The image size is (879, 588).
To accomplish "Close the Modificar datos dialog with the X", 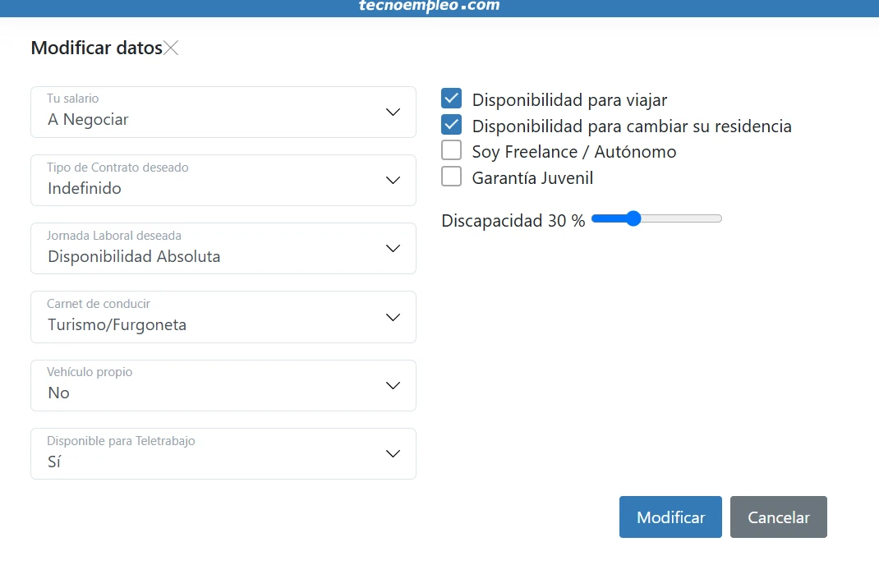I will [x=171, y=48].
